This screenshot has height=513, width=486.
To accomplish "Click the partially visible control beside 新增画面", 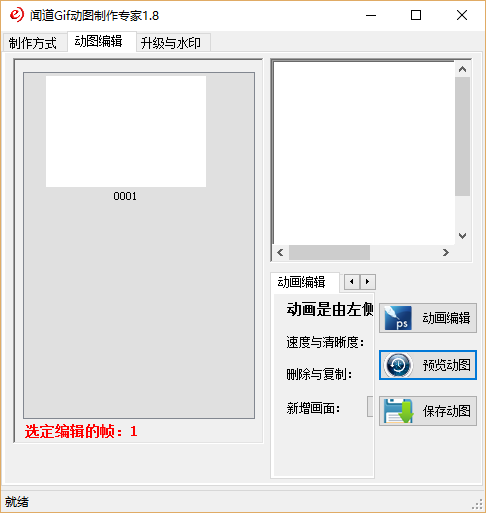I will click(x=370, y=406).
